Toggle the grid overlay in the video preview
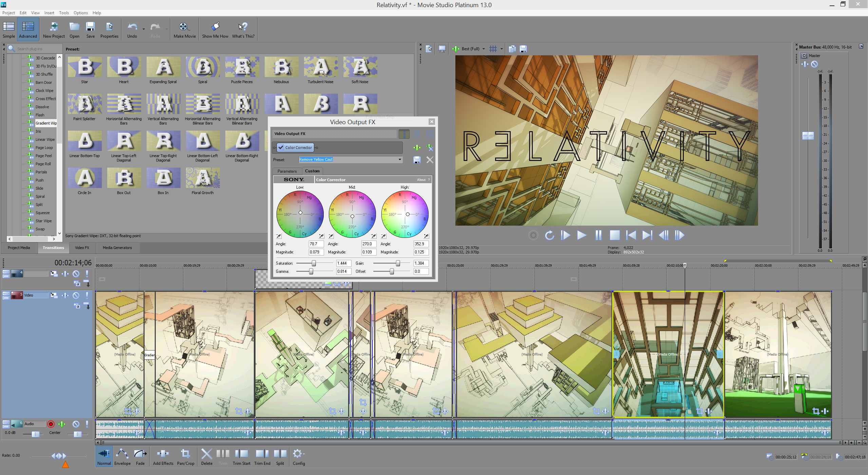Viewport: 868px width, 475px height. tap(493, 49)
